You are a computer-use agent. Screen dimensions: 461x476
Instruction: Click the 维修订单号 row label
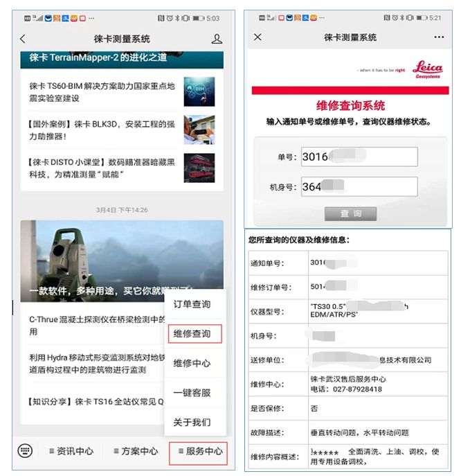point(271,287)
